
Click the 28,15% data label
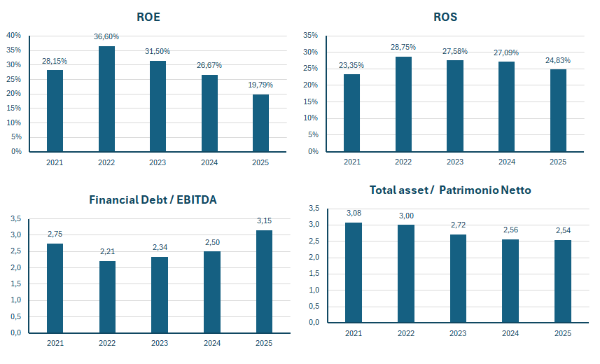(55, 61)
